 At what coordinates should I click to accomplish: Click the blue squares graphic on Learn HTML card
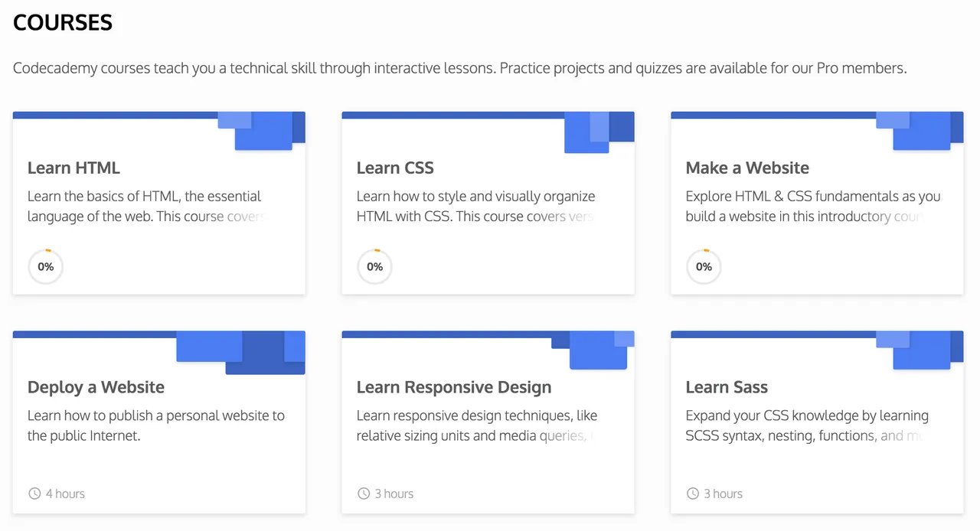click(262, 131)
